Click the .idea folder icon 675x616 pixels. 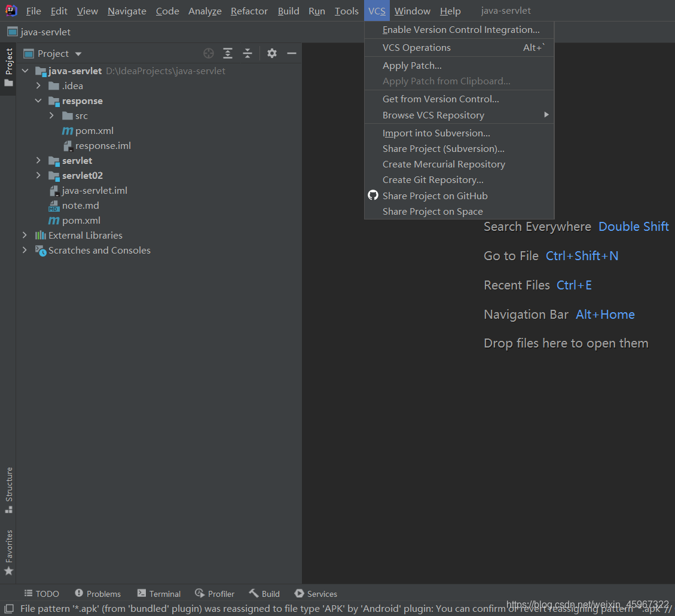(54, 86)
